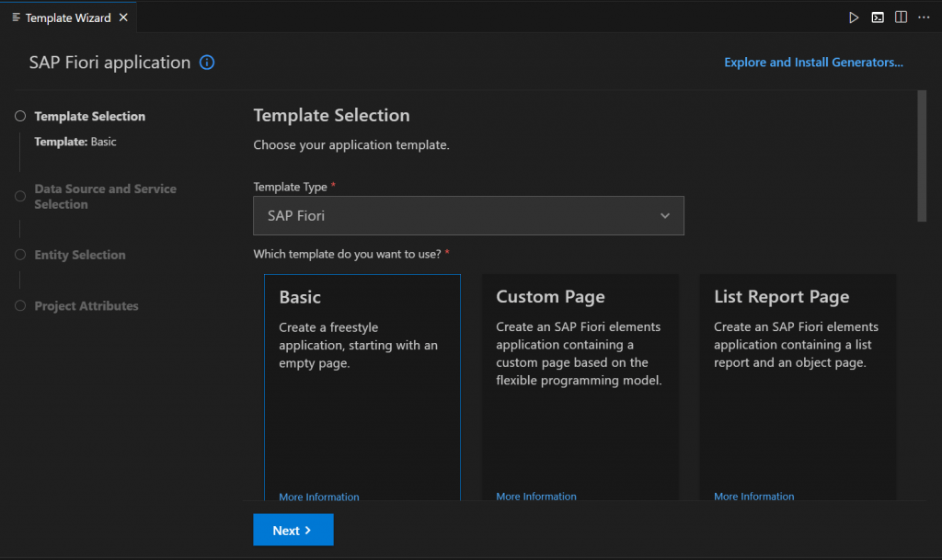Screen dimensions: 942x560
Task: Click the arrow icon inside Next button
Action: tap(307, 530)
